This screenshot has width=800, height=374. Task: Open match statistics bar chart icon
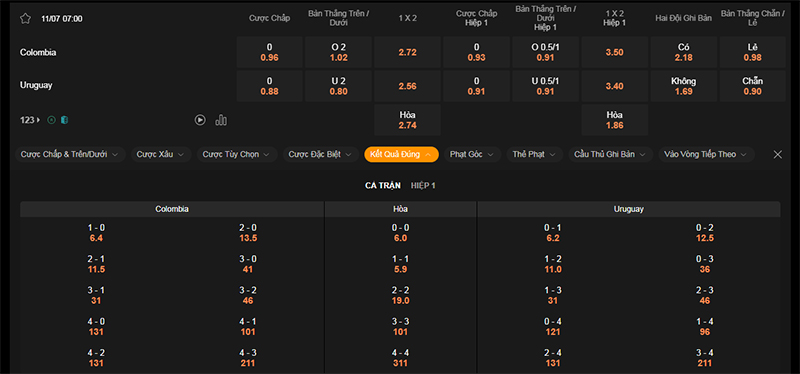click(221, 120)
